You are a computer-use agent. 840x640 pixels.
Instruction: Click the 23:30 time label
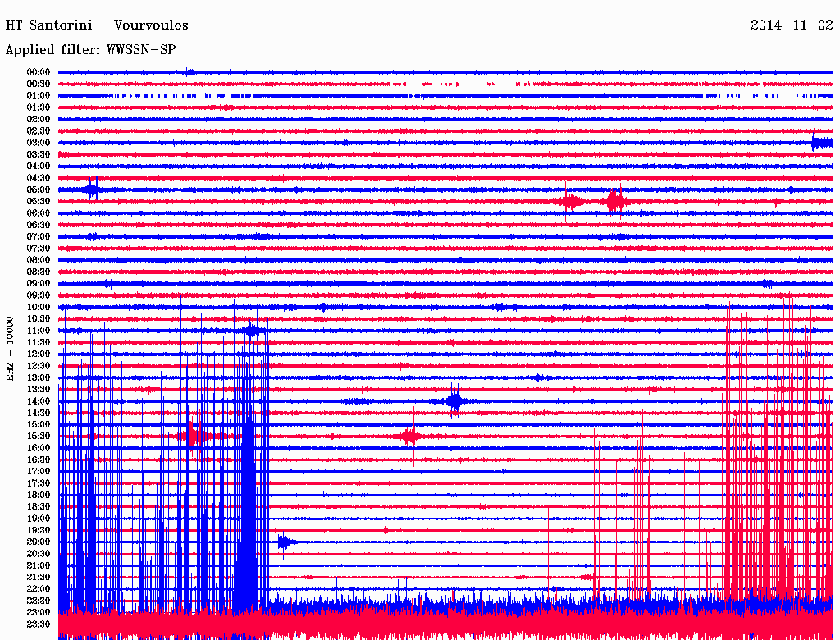click(x=39, y=625)
